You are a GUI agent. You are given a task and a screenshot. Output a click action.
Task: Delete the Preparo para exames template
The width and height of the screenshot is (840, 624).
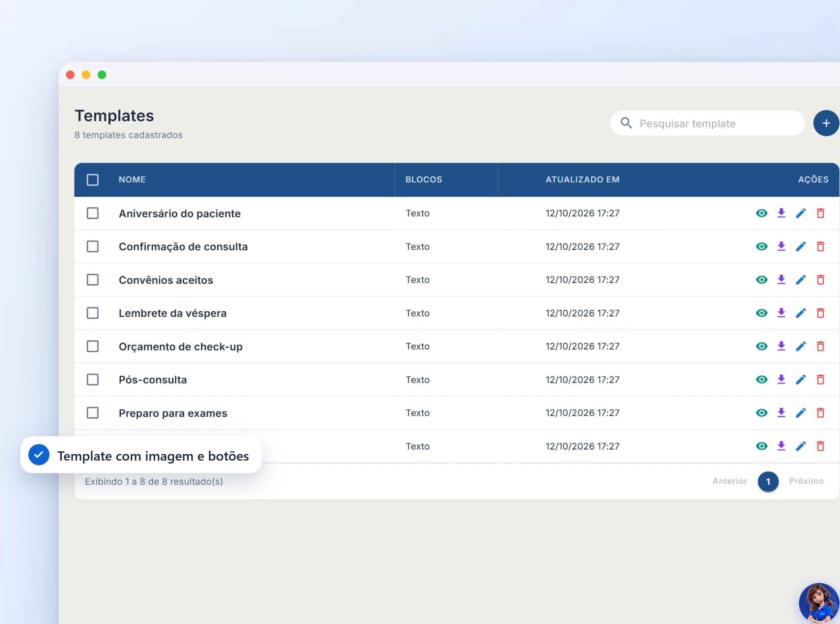(x=820, y=412)
